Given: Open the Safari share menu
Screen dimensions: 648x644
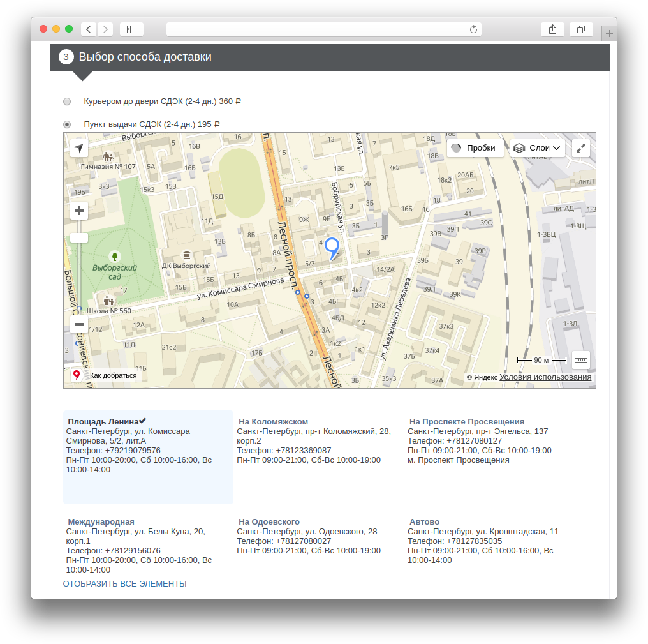Looking at the screenshot, I should point(552,29).
